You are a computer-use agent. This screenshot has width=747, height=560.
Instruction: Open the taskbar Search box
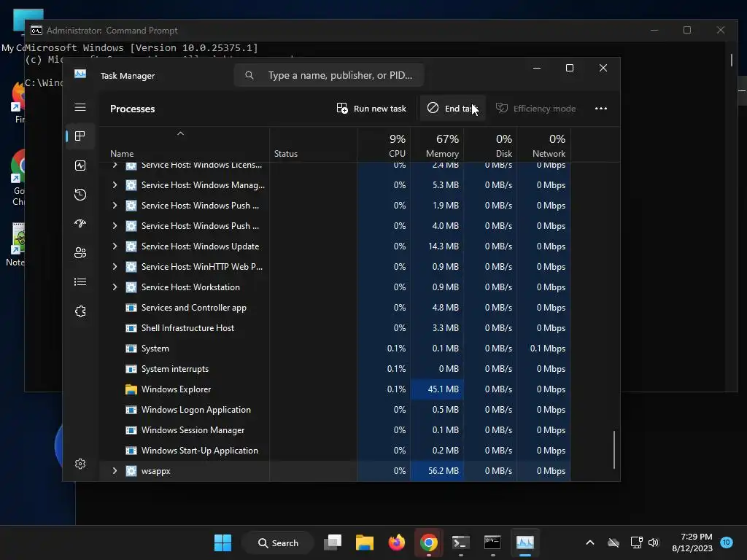pos(278,542)
